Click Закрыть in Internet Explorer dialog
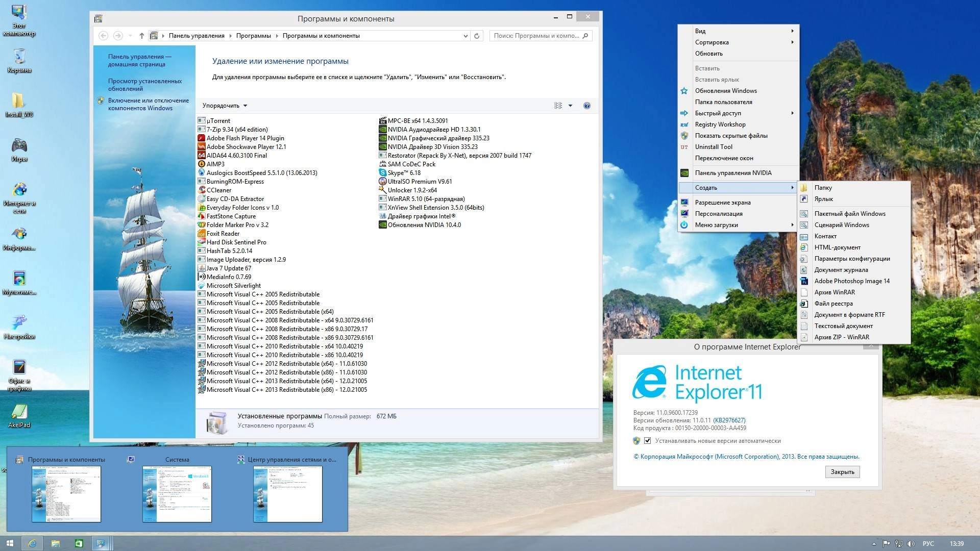980x551 pixels. click(842, 472)
